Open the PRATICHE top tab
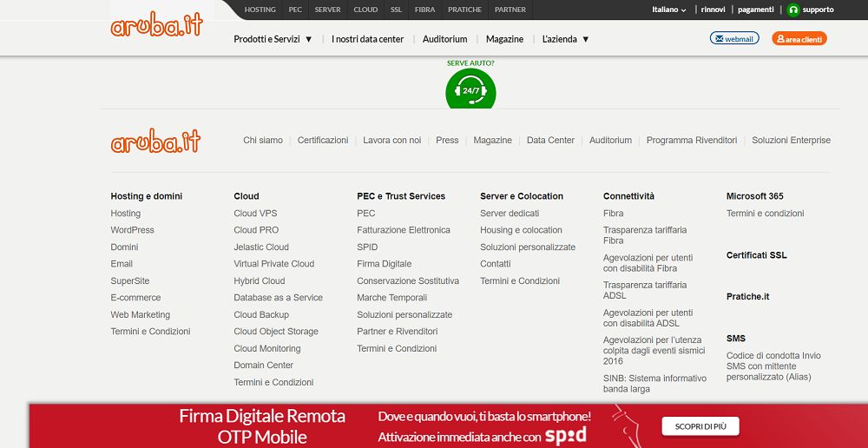Viewport: 868px width, 448px height. [464, 10]
